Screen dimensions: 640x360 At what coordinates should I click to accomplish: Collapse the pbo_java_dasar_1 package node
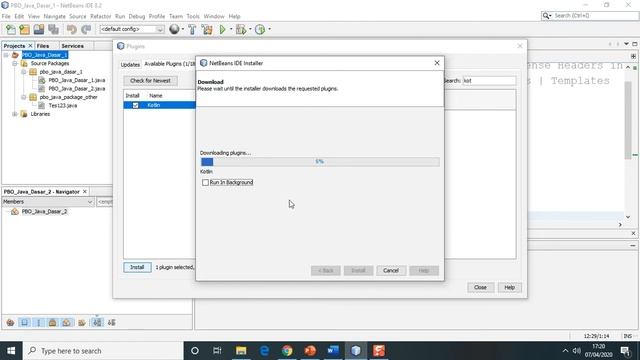point(24,72)
